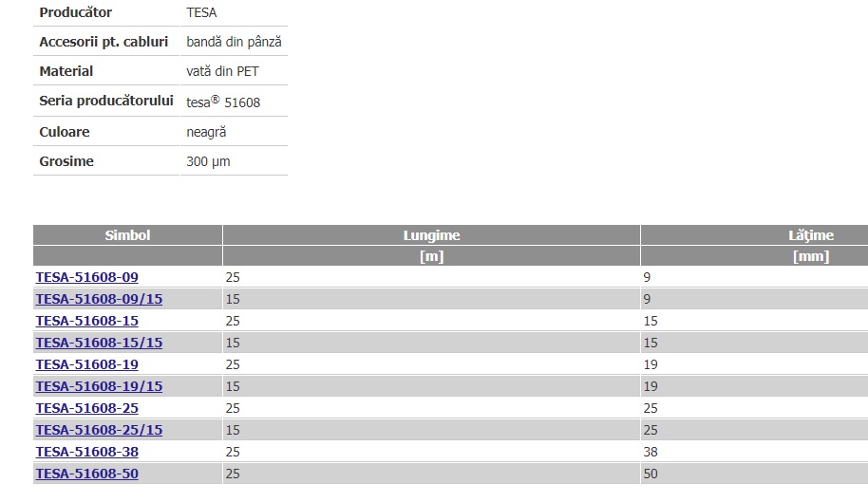Click the Culoare value neagră
Screen dimensions: 868x502
(x=206, y=132)
